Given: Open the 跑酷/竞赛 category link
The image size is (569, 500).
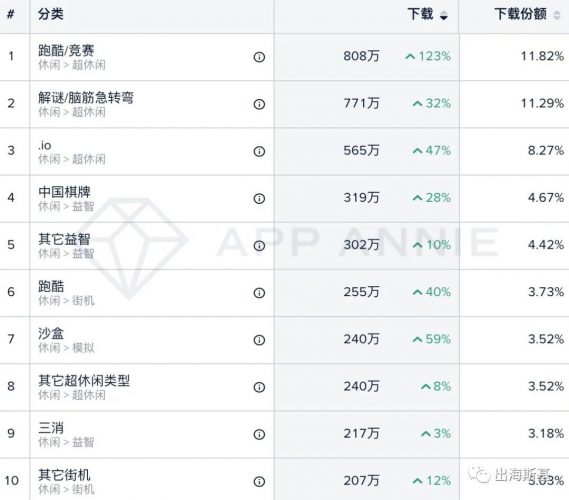Looking at the screenshot, I should [x=66, y=50].
